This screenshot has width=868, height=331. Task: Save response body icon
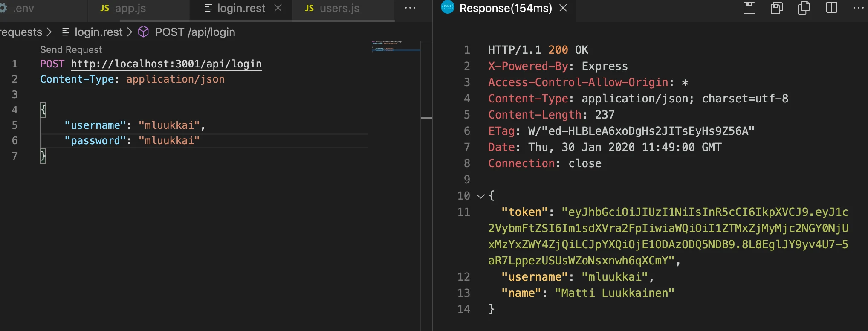point(777,8)
